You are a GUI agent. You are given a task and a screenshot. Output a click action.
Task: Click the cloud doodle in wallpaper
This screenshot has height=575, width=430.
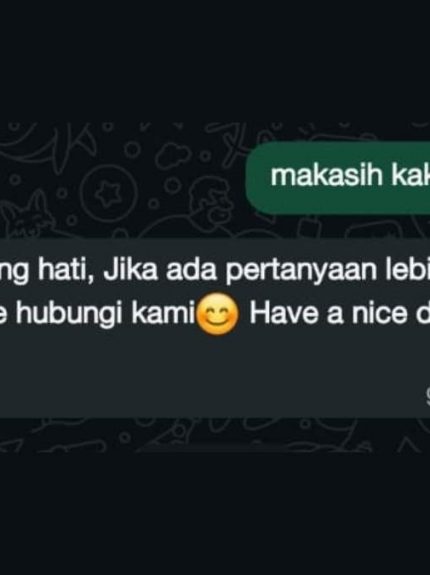[174, 155]
